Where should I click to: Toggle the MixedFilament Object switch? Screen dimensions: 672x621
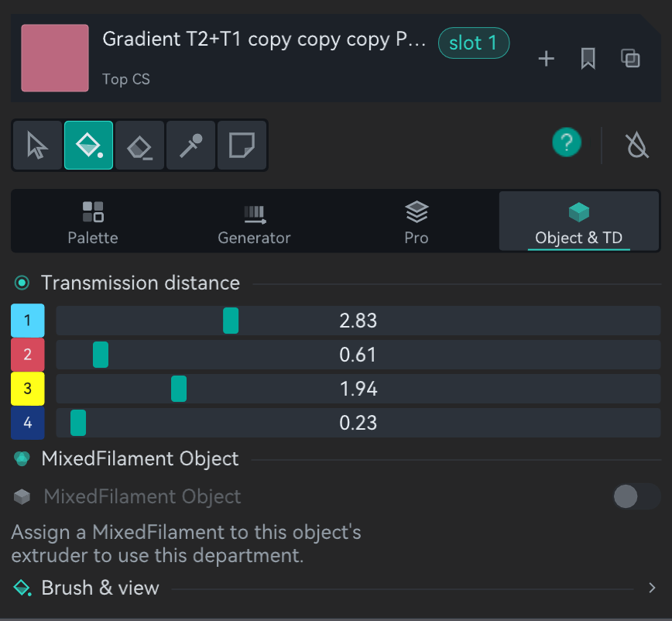[x=636, y=496]
